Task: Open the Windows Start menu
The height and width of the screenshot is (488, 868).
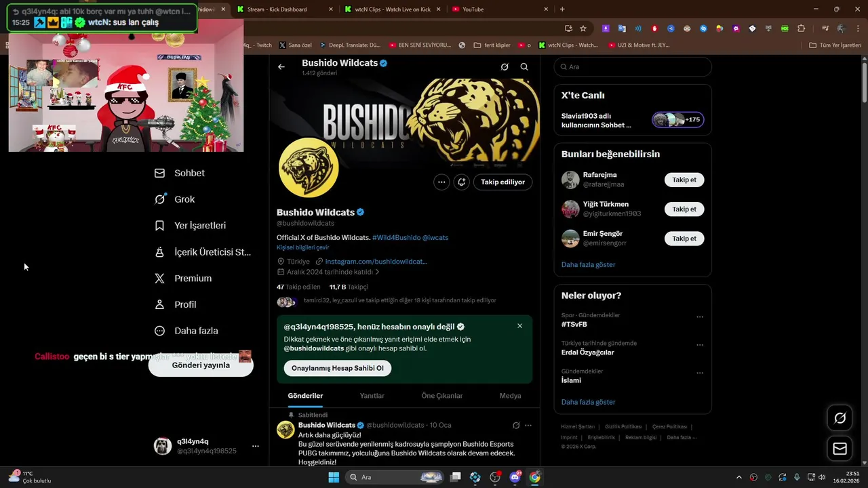Action: tap(334, 477)
